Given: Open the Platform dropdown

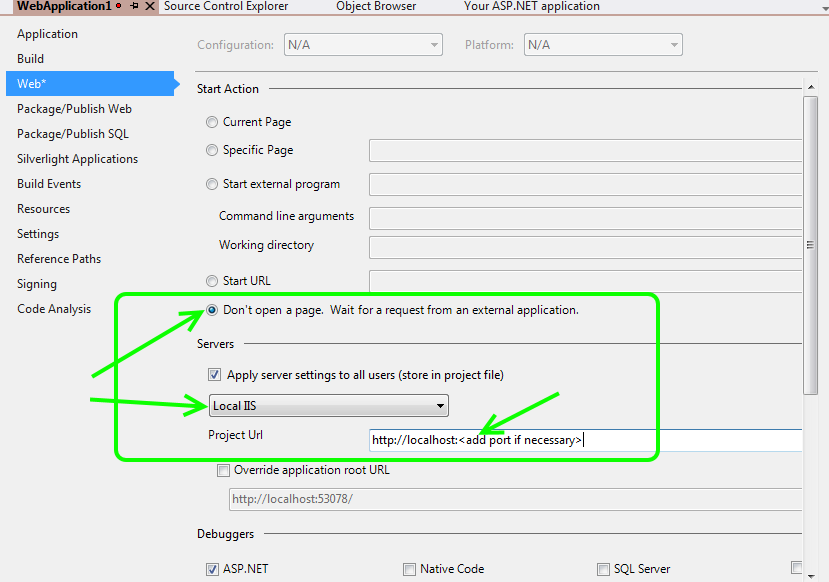Looking at the screenshot, I should 603,45.
